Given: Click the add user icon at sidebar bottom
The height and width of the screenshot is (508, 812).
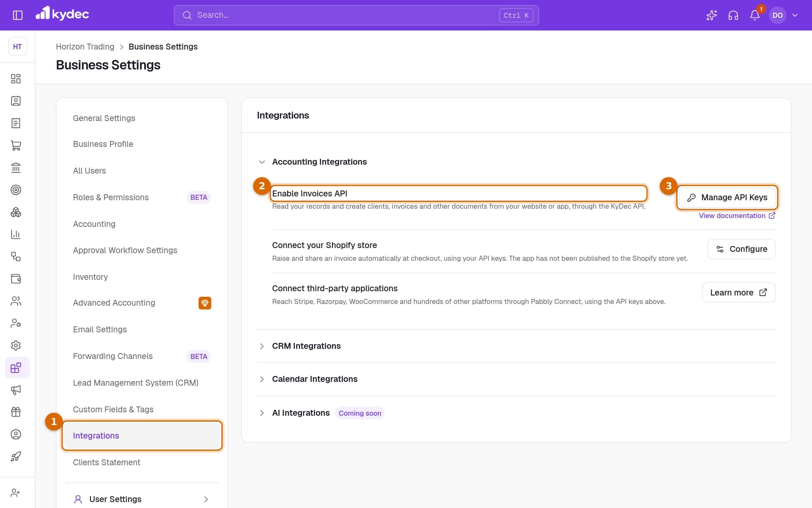Looking at the screenshot, I should click(x=16, y=493).
